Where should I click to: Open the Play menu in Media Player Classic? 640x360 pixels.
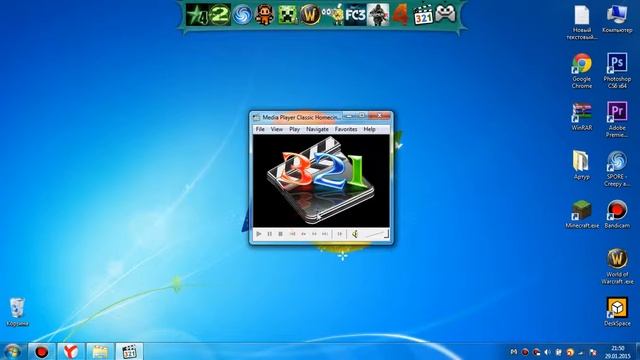[x=294, y=129]
